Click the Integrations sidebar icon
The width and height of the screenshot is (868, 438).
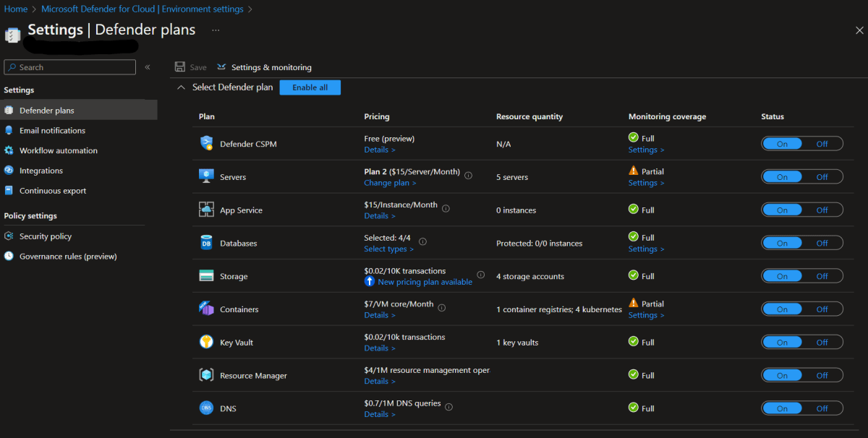[x=9, y=171]
